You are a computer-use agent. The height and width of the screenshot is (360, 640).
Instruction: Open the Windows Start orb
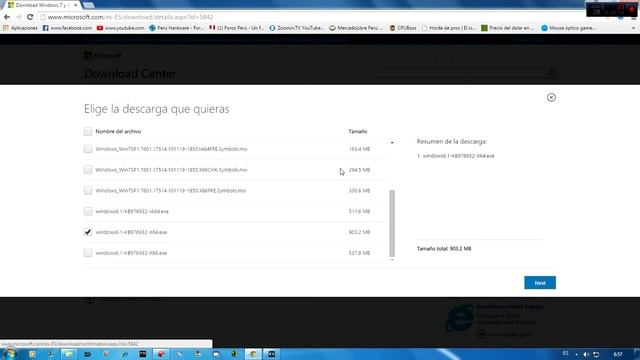(x=10, y=353)
